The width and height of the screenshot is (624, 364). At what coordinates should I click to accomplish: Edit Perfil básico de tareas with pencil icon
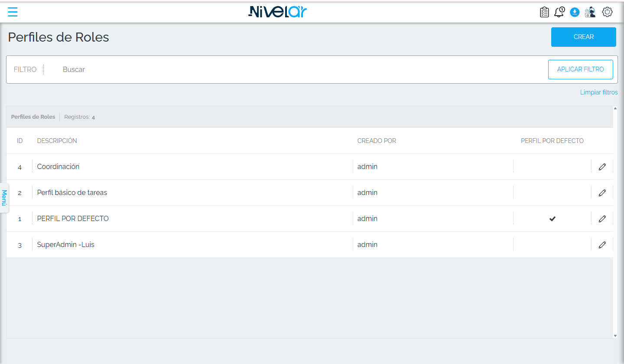pyautogui.click(x=602, y=193)
